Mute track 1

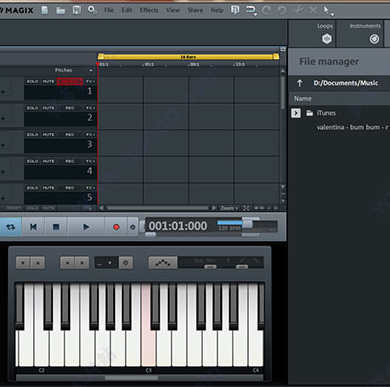(48, 81)
